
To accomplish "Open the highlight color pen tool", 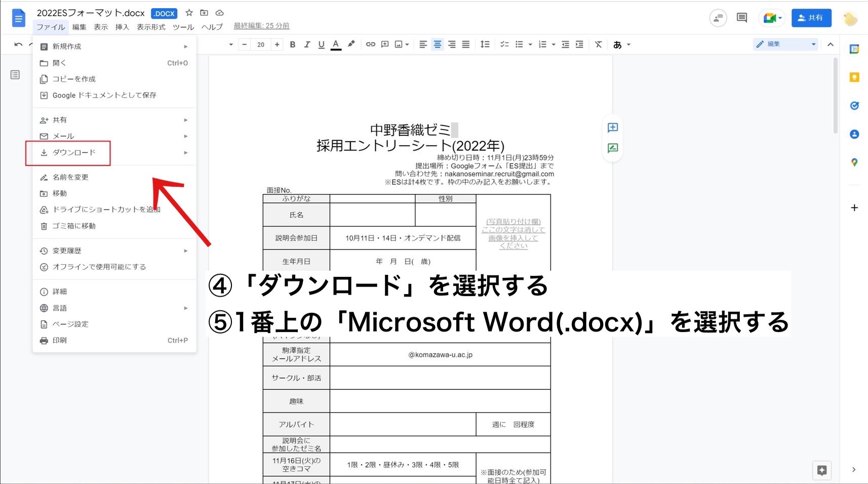I will [x=351, y=44].
